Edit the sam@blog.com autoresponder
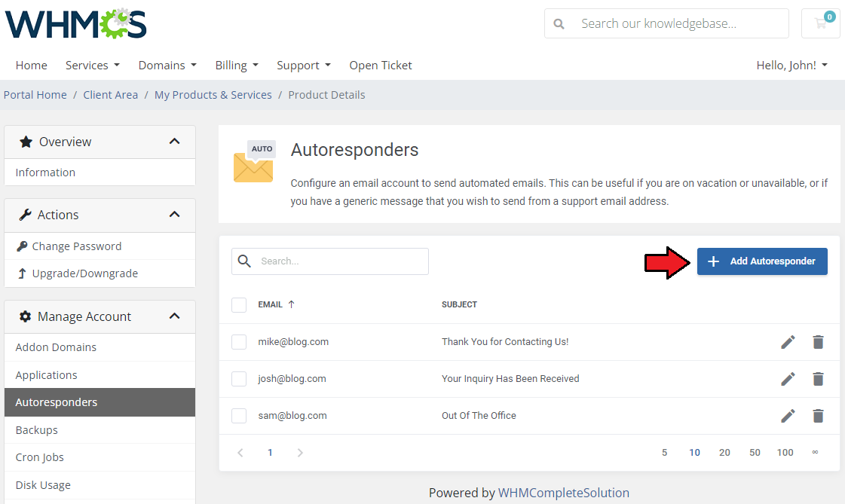The height and width of the screenshot is (504, 845). [x=788, y=416]
